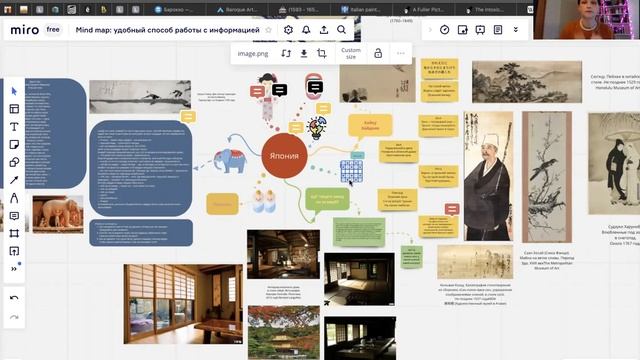The image size is (640, 360).
Task: Open more options for image toolbar
Action: (401, 53)
